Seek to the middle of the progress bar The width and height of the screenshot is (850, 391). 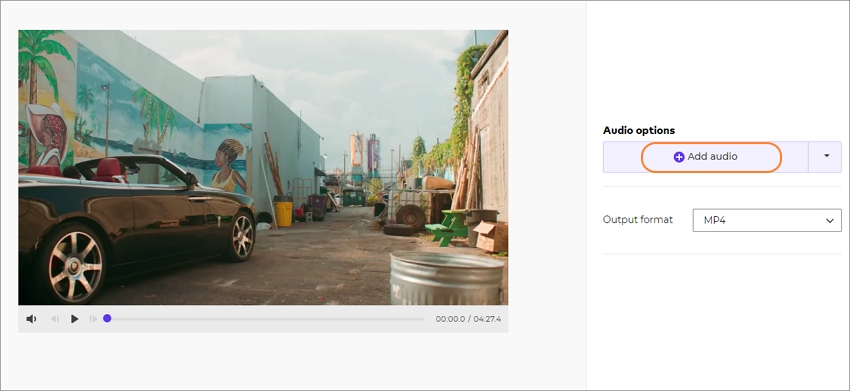[265, 319]
